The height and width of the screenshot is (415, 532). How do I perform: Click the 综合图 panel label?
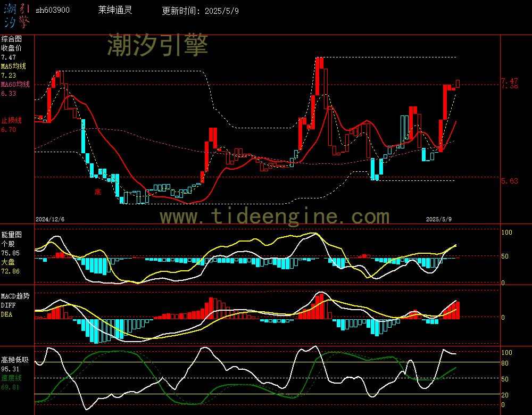click(x=11, y=39)
